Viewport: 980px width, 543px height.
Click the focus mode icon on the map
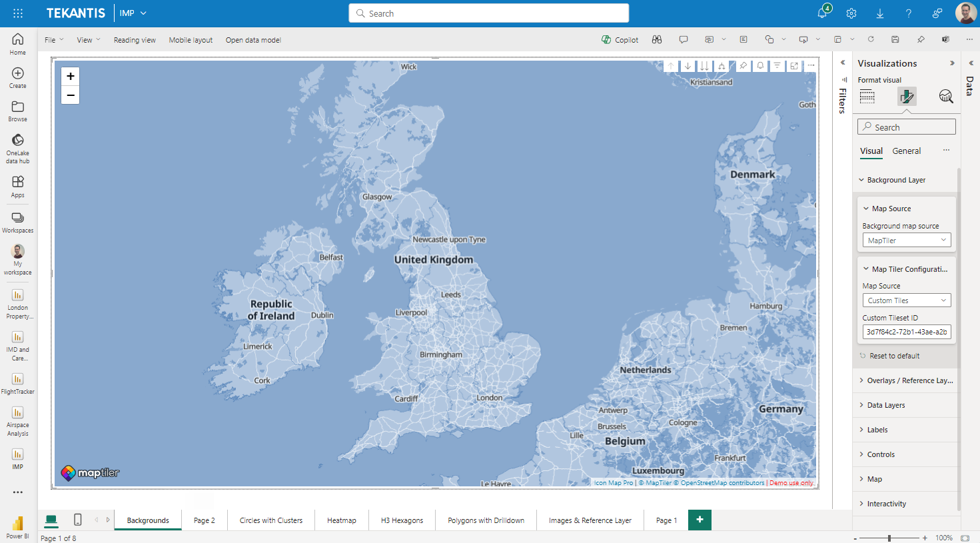click(x=793, y=65)
